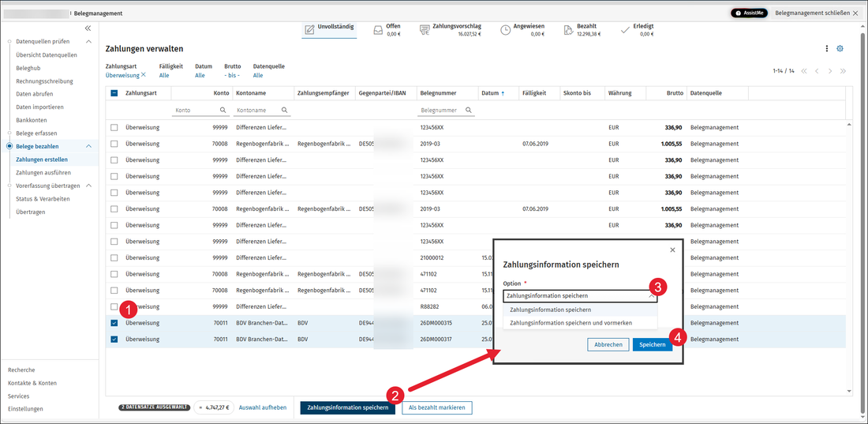
Task: Close Belegmanagement via top-right button
Action: [x=815, y=13]
